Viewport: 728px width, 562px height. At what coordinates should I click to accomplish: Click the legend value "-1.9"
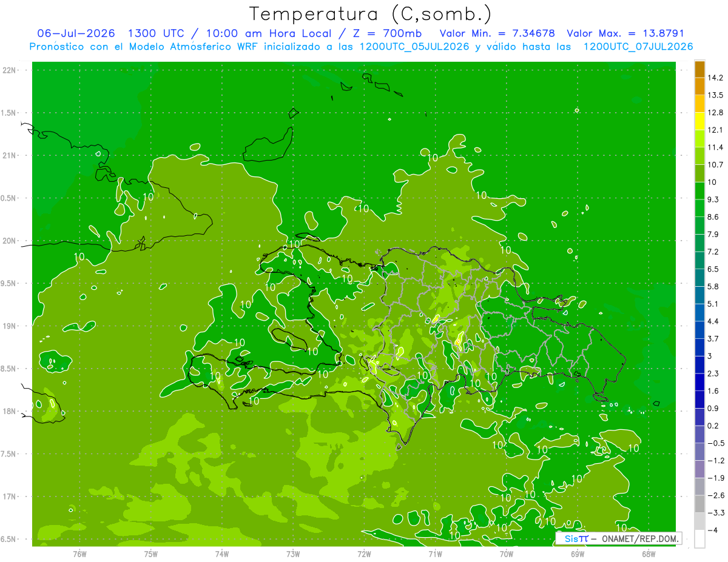coord(716,478)
